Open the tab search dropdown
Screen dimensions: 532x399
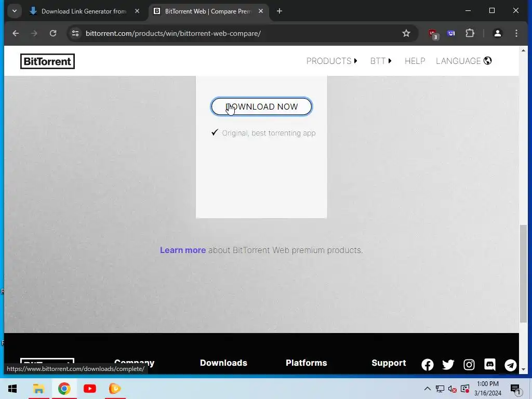coord(14,11)
